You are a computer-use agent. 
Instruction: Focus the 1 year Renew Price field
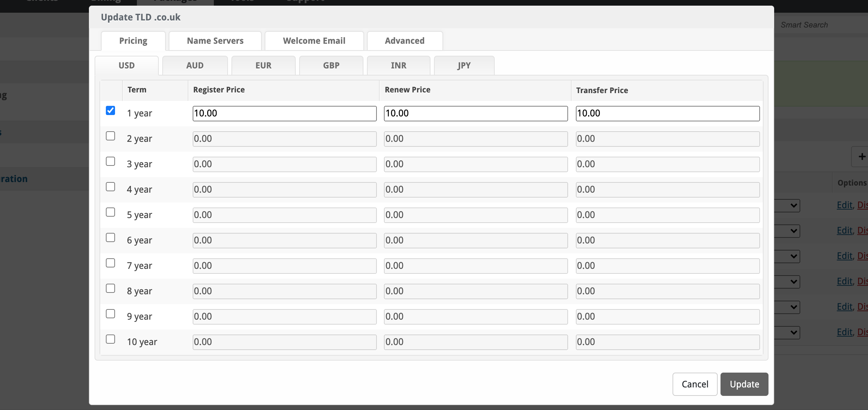[x=476, y=114]
